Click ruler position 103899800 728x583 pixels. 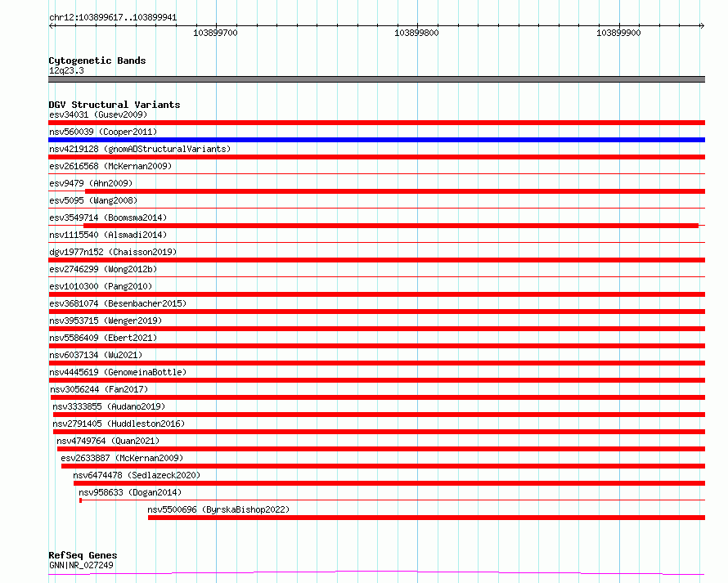click(416, 33)
